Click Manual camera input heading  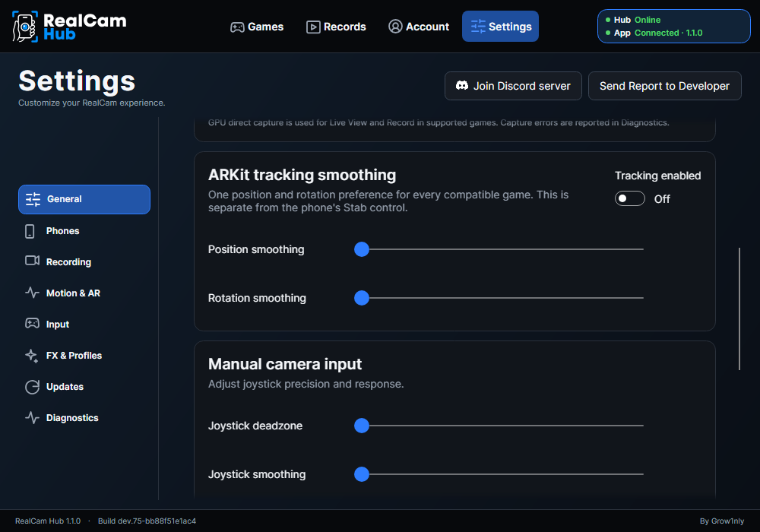[x=285, y=364]
